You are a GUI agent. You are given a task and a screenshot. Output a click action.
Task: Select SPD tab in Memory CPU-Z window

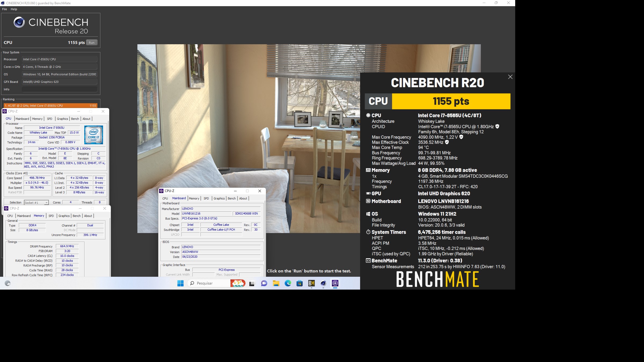pos(51,216)
